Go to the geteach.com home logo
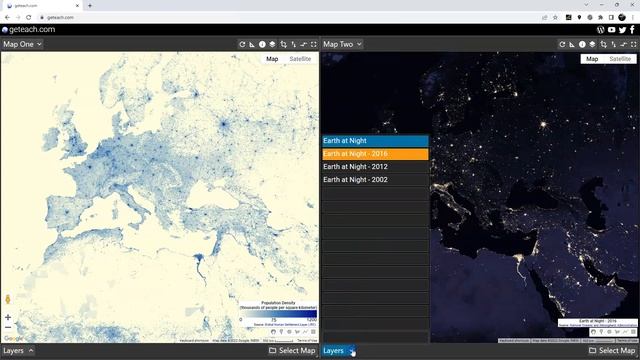Image resolution: width=640 pixels, height=360 pixels. 28,29
